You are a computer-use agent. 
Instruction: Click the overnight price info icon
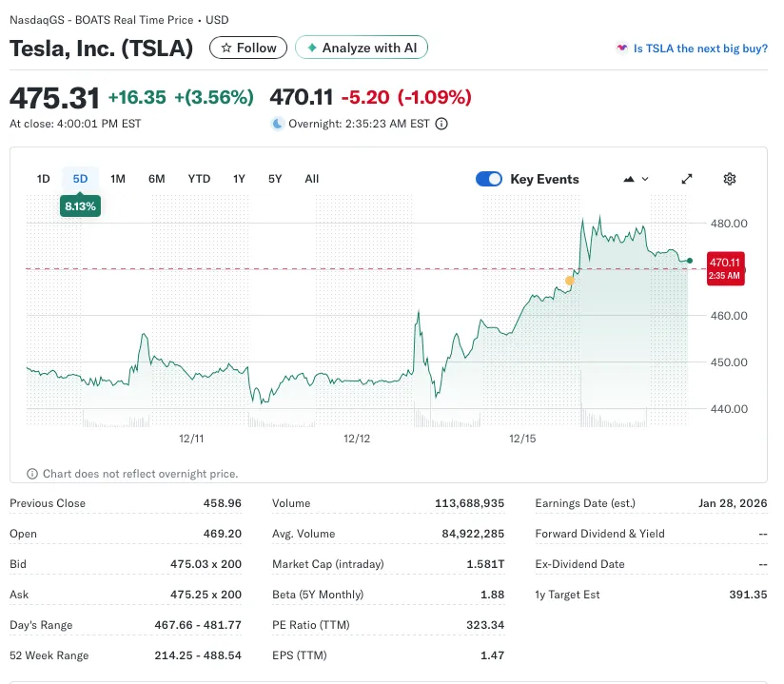[x=441, y=124]
